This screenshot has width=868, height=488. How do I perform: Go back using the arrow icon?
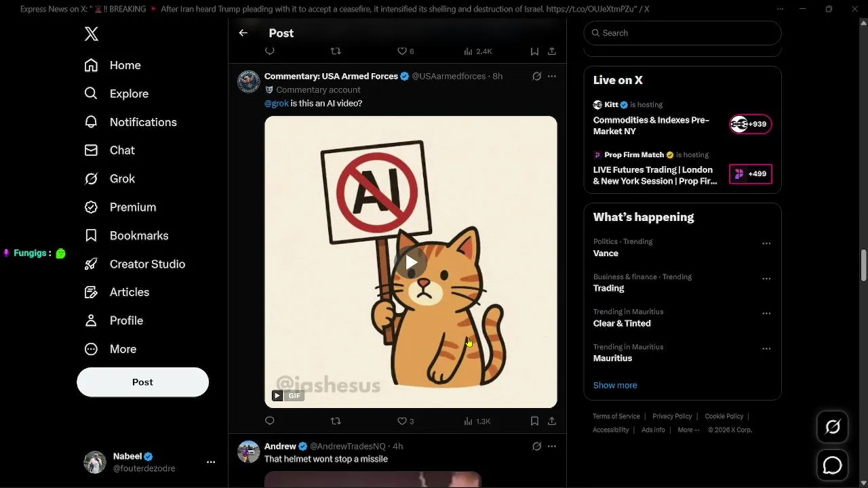coord(243,33)
